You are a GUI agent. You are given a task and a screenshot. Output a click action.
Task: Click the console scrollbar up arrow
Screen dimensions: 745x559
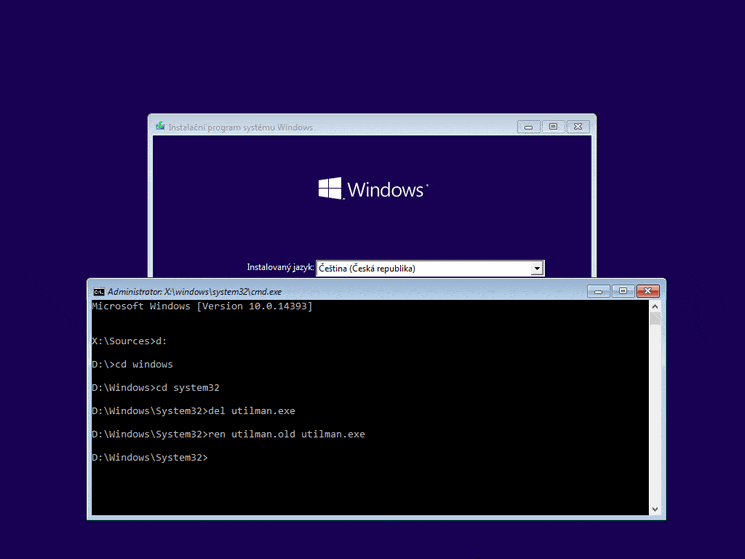(655, 306)
